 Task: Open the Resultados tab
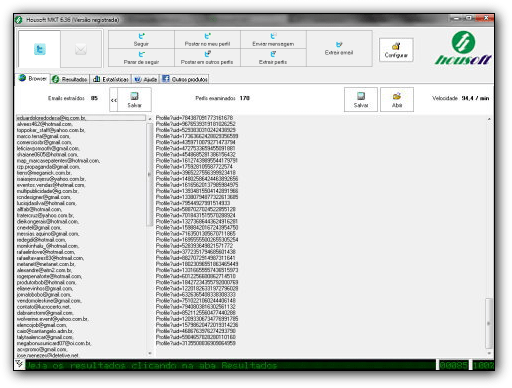(x=70, y=79)
